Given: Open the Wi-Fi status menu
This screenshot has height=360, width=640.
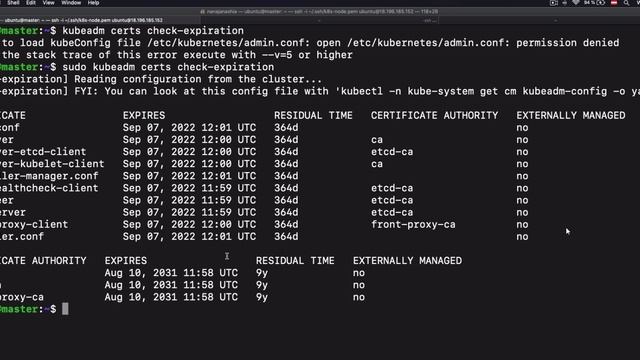Looking at the screenshot, I should pos(576,3).
